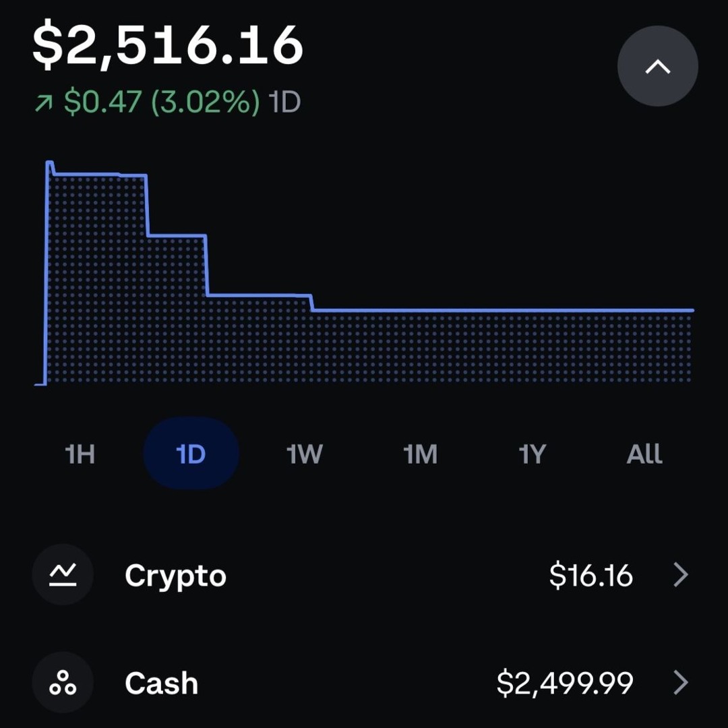The image size is (728, 728).
Task: Tap the peak of the portfolio chart
Action: [x=50, y=162]
